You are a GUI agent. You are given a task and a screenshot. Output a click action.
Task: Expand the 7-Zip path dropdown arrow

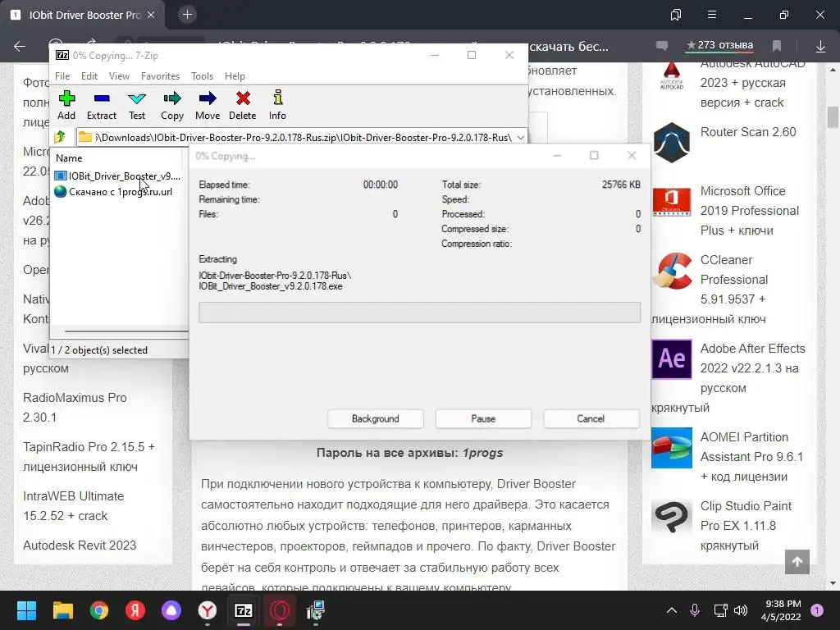point(520,138)
